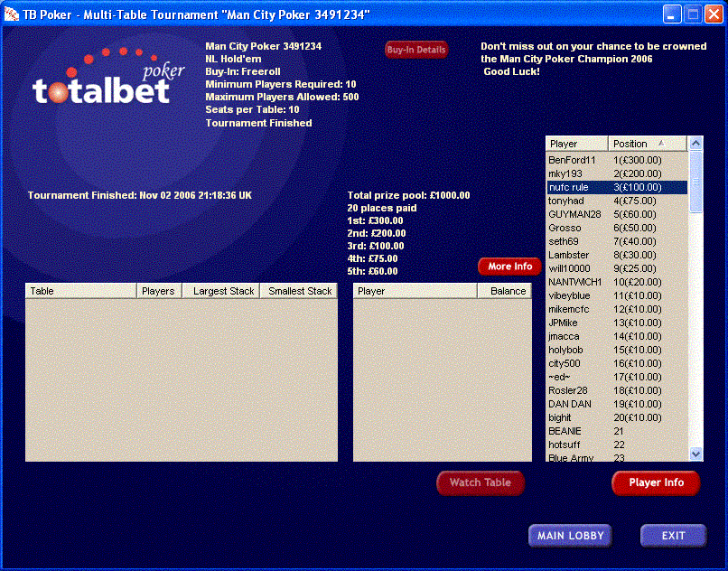Select player hotsuff in standings
Screen dimensions: 728x571
565,445
